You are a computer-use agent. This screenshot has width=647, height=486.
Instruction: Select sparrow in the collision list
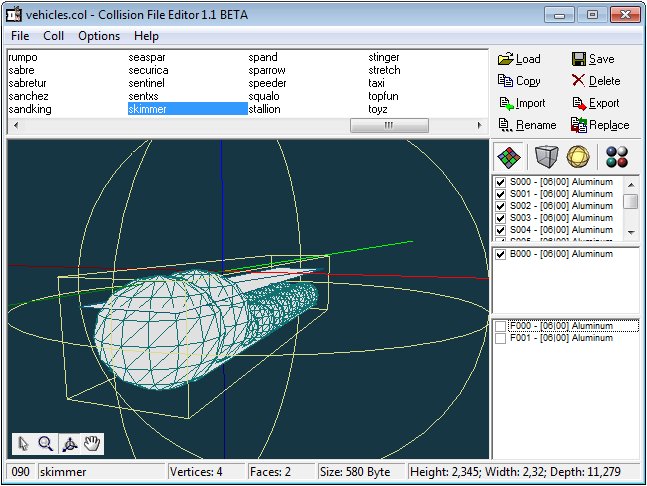click(267, 70)
